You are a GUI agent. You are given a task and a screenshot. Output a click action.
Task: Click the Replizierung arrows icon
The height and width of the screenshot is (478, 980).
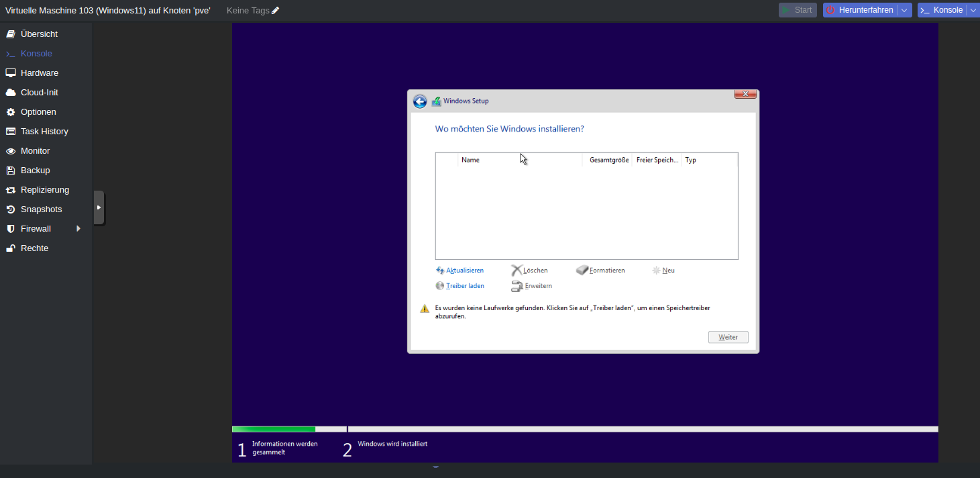point(11,190)
